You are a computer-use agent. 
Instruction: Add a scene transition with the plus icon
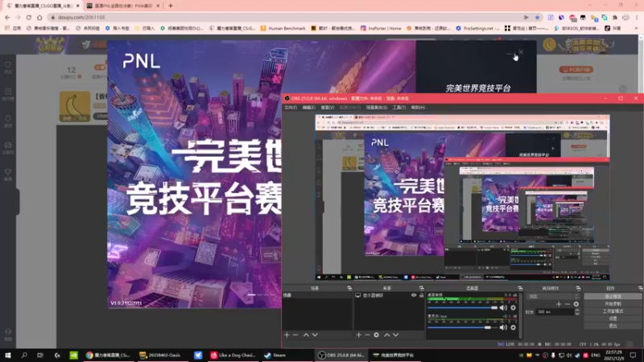(x=559, y=304)
